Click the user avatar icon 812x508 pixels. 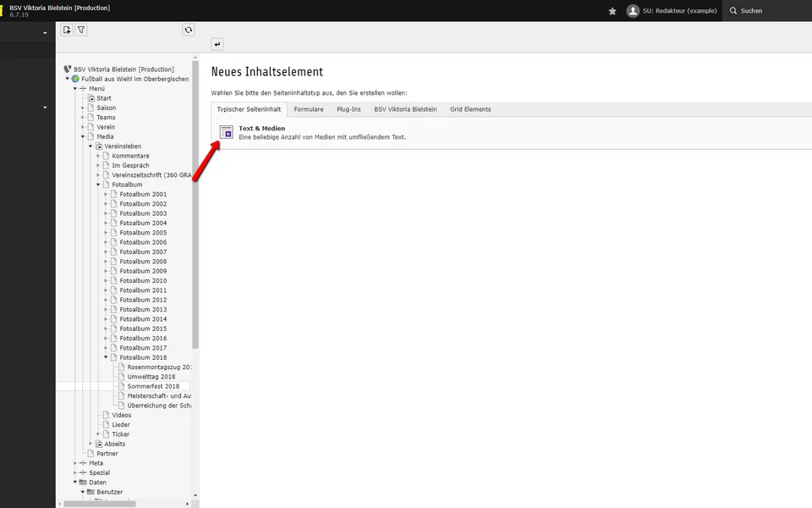633,11
